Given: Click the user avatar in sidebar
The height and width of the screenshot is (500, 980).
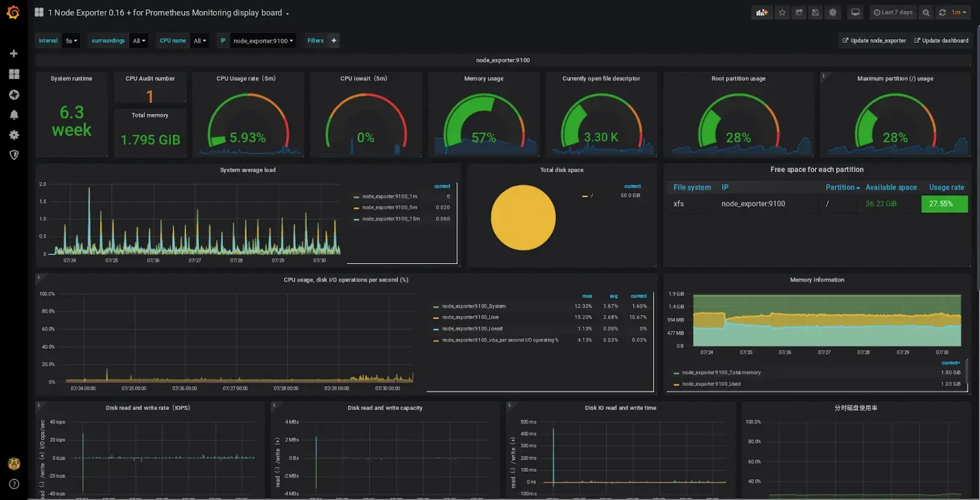Looking at the screenshot, I should [13, 464].
